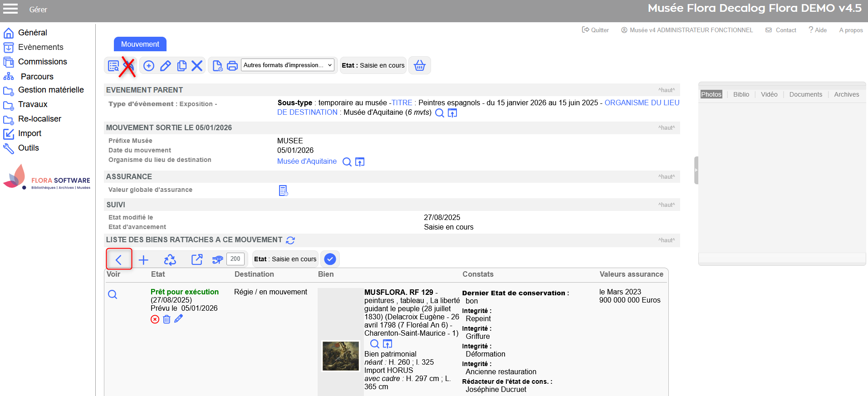Click the export arrow icon in list toolbar
The height and width of the screenshot is (396, 868).
pos(197,259)
